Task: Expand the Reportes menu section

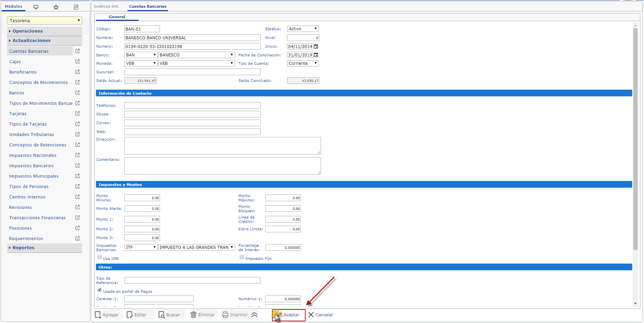Action: [23, 248]
